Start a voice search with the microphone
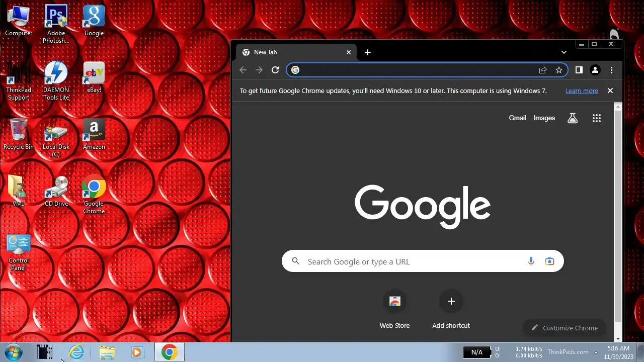This screenshot has width=644, height=362. (x=531, y=261)
